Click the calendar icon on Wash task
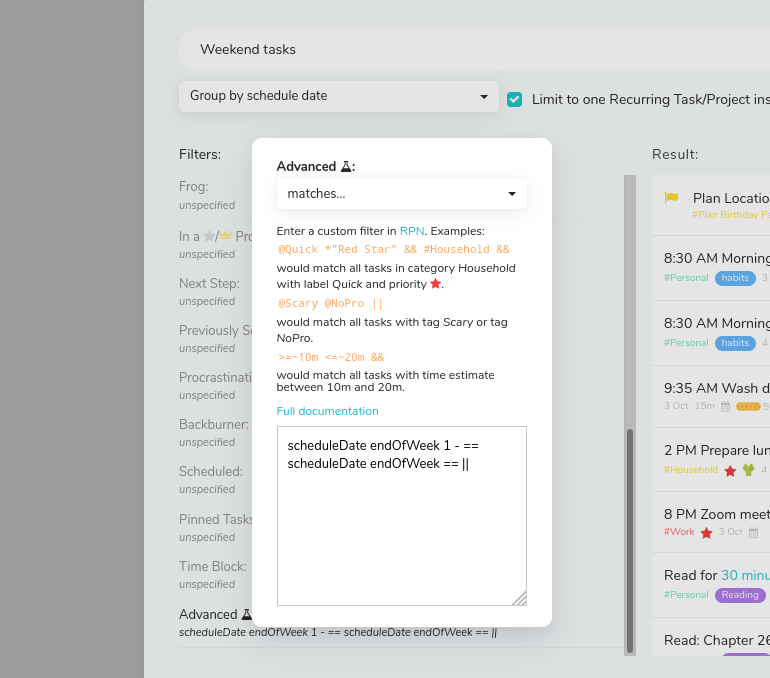Viewport: 770px width, 678px height. point(725,407)
